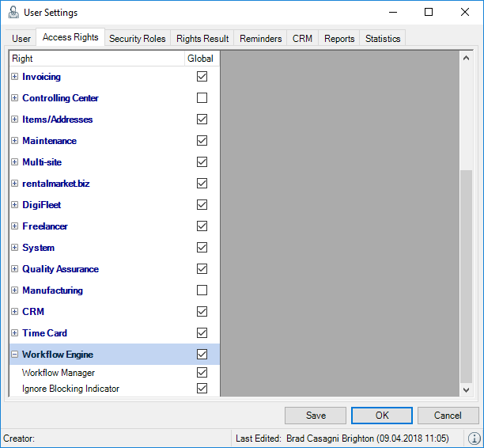Click the info icon in status bar
The image size is (484, 448).
tap(475, 438)
